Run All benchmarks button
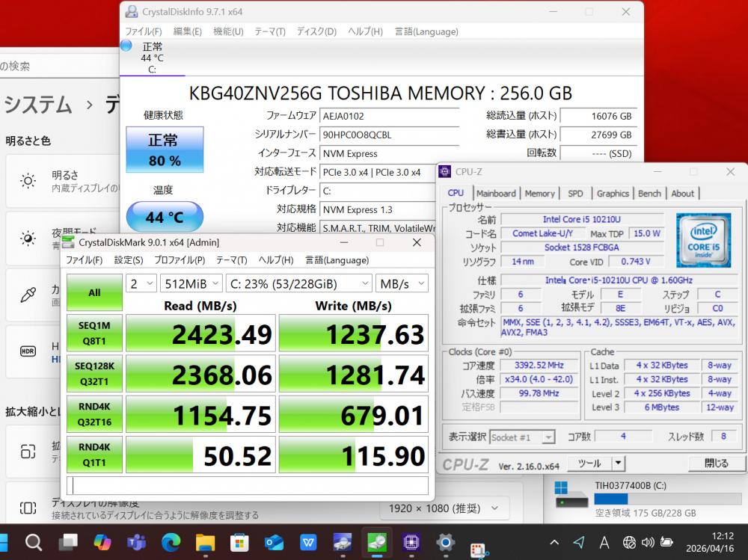Screen dimensions: 748x560 click(x=94, y=292)
